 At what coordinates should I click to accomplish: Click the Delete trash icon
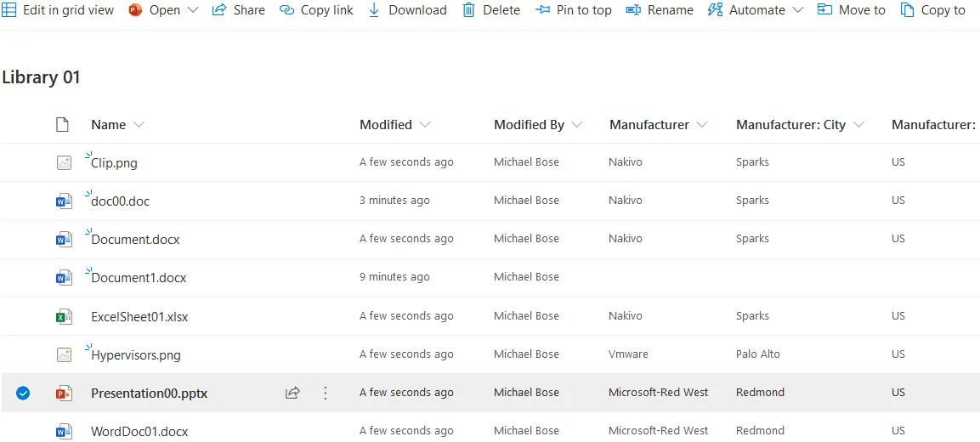(468, 10)
